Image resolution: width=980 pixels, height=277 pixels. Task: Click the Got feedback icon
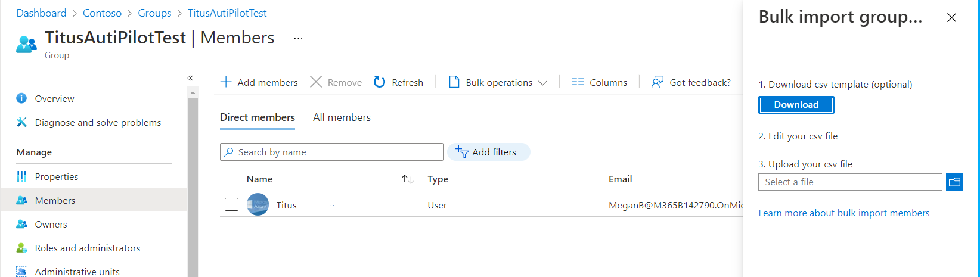658,82
